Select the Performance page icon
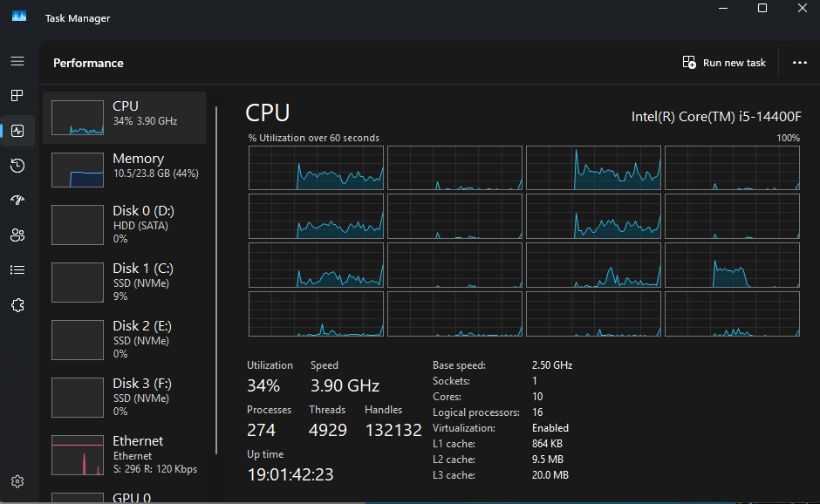 click(17, 131)
